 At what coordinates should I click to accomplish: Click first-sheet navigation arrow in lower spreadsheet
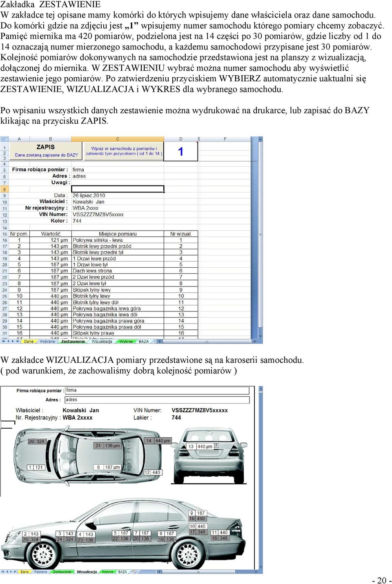coord(3,572)
